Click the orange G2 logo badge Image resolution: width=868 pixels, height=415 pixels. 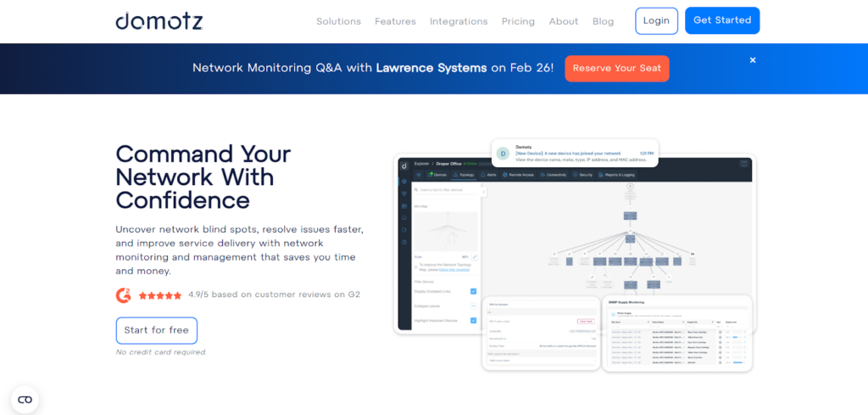[124, 294]
